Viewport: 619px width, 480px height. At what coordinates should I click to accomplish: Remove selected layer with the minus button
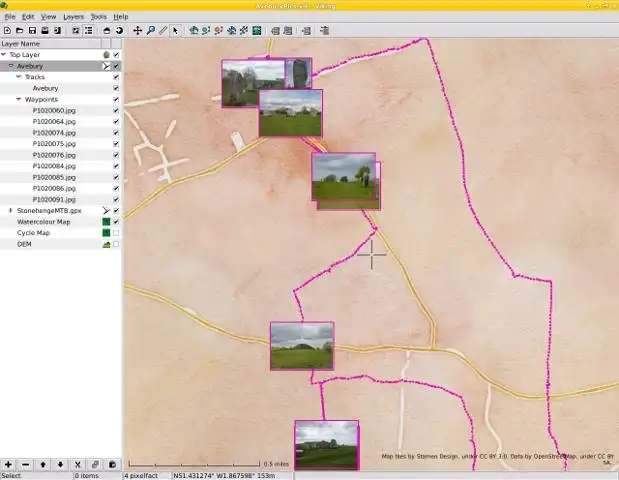click(26, 464)
